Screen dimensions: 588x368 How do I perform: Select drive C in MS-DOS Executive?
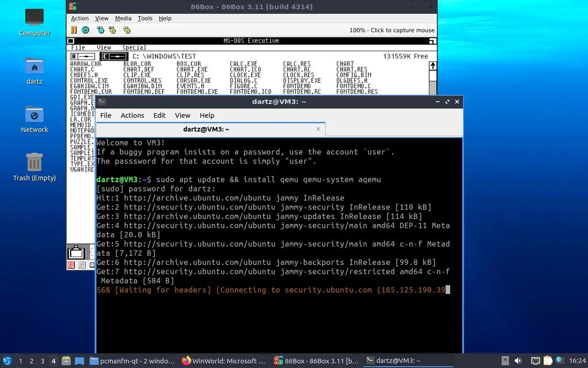click(x=113, y=56)
